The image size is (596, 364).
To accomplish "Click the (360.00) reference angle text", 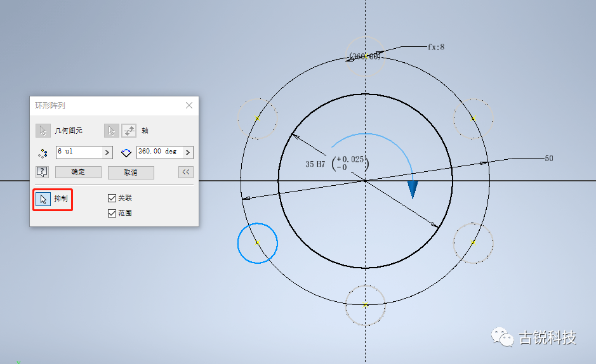I will 365,56.
